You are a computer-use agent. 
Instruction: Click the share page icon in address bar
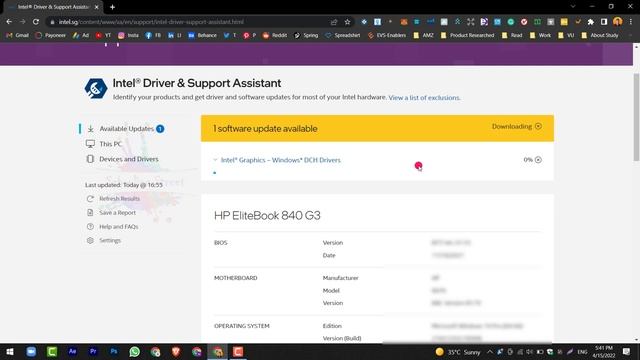click(x=334, y=22)
